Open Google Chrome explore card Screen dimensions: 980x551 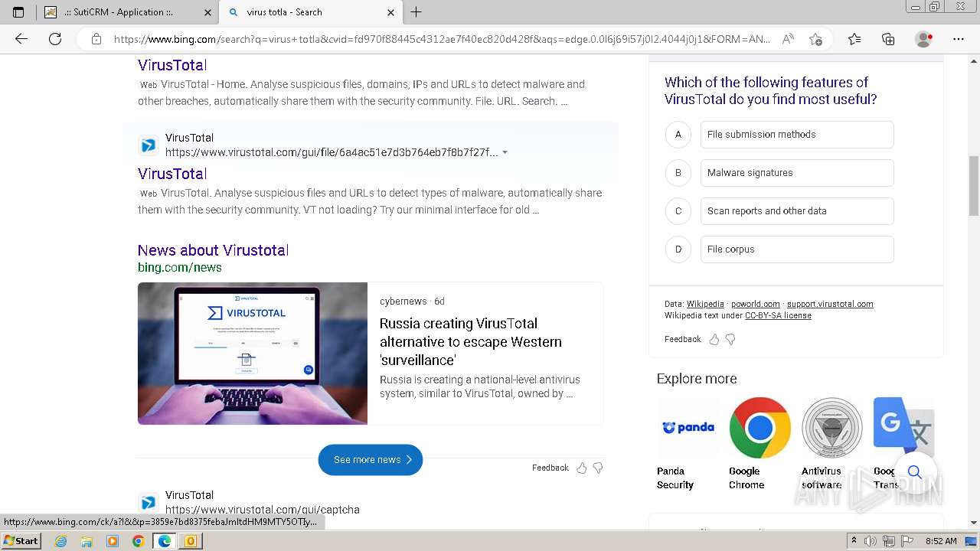coord(759,444)
